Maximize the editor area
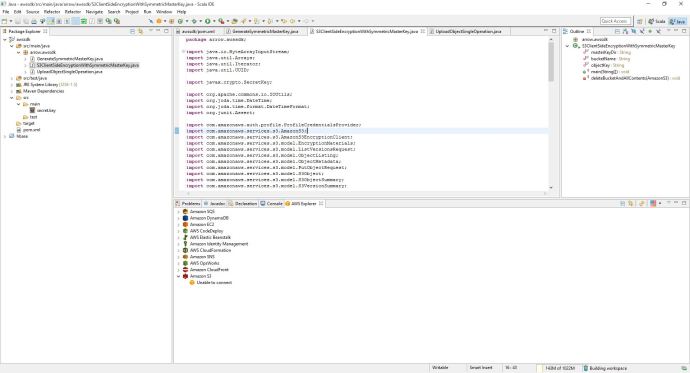The width and height of the screenshot is (690, 373). 554,31
